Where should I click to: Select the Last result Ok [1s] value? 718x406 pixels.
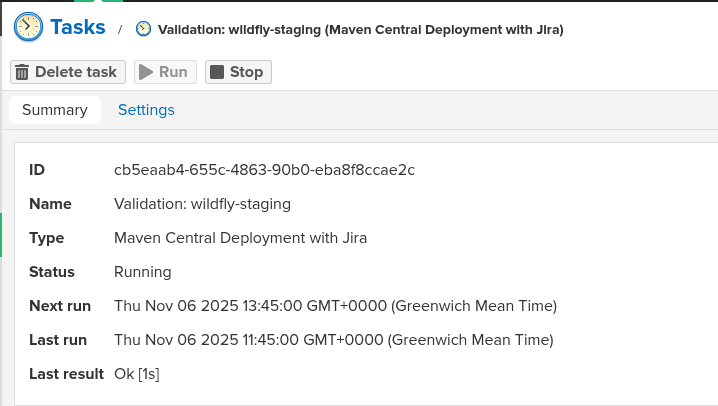point(137,374)
